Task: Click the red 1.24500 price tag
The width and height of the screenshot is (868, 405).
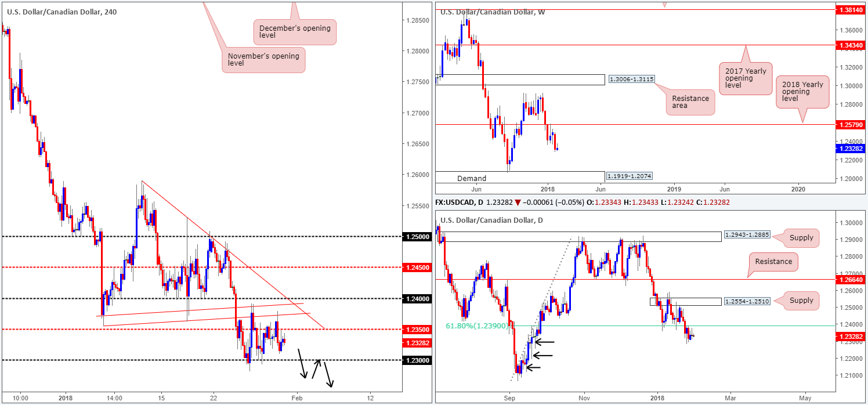Action: (417, 267)
